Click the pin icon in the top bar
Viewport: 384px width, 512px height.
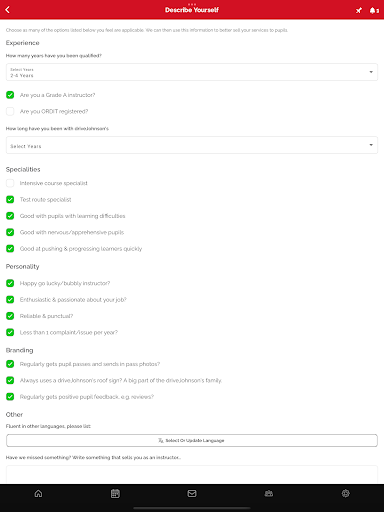(359, 10)
